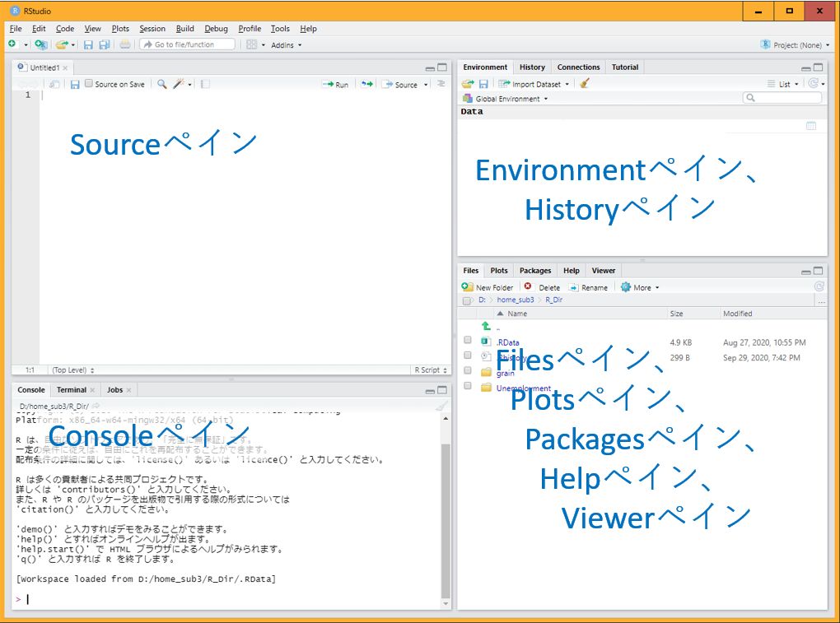Screen dimensions: 840x623
Task: Click the Re-run previous code region icon
Action: (x=367, y=84)
